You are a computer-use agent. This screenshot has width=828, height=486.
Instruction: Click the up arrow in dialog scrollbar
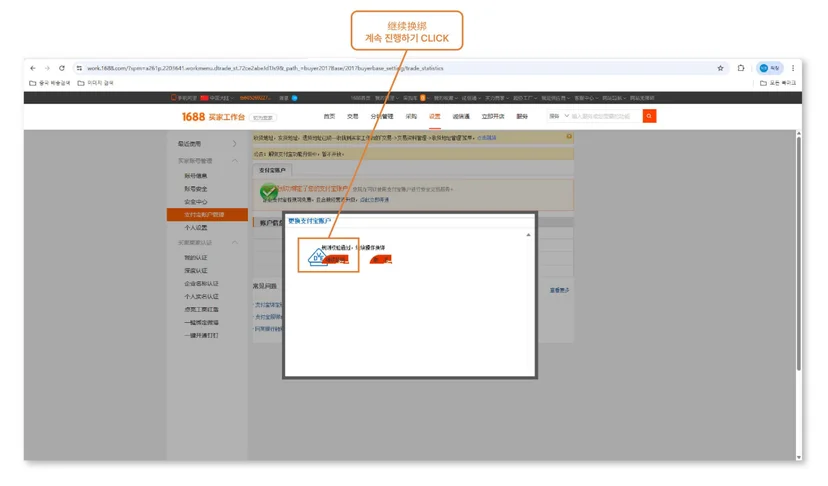(x=528, y=235)
